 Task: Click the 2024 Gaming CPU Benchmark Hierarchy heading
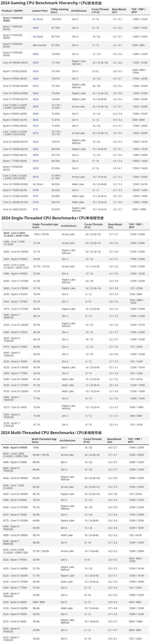pos(39,3)
